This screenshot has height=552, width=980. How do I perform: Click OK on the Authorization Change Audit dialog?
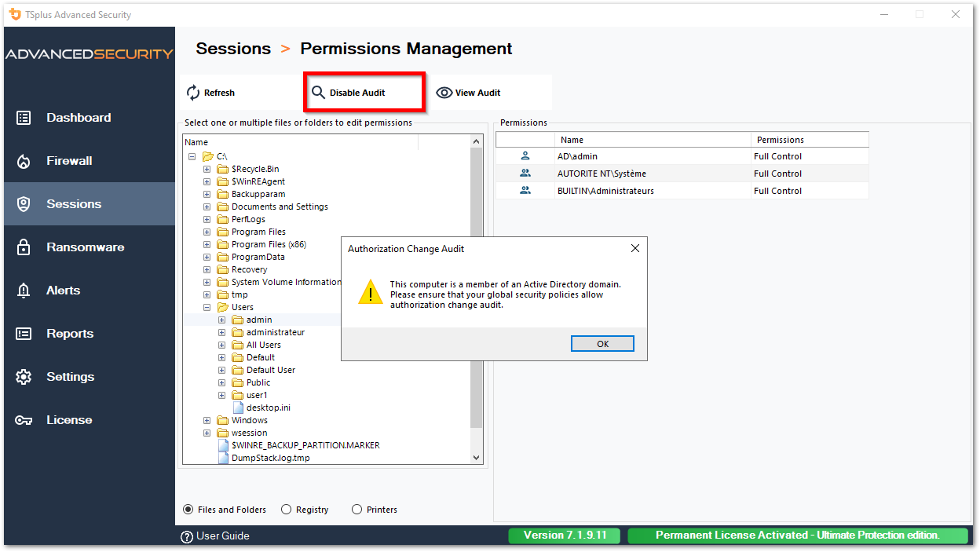(602, 343)
